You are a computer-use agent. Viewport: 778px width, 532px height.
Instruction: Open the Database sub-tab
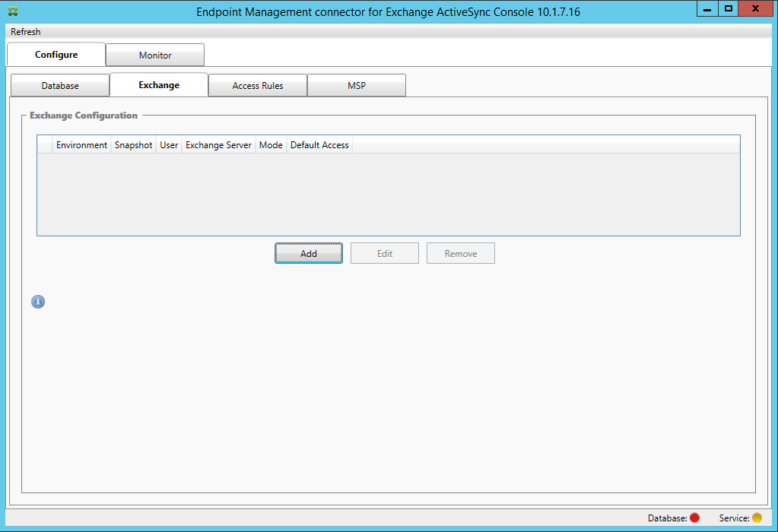(60, 85)
